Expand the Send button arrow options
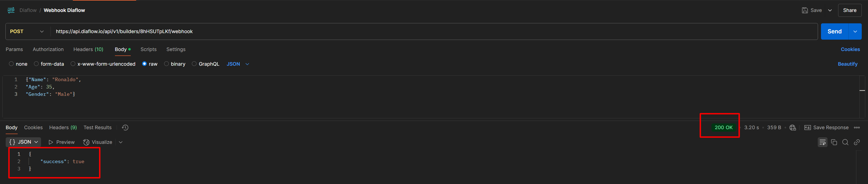Viewport: 868px width, 184px height. click(855, 32)
